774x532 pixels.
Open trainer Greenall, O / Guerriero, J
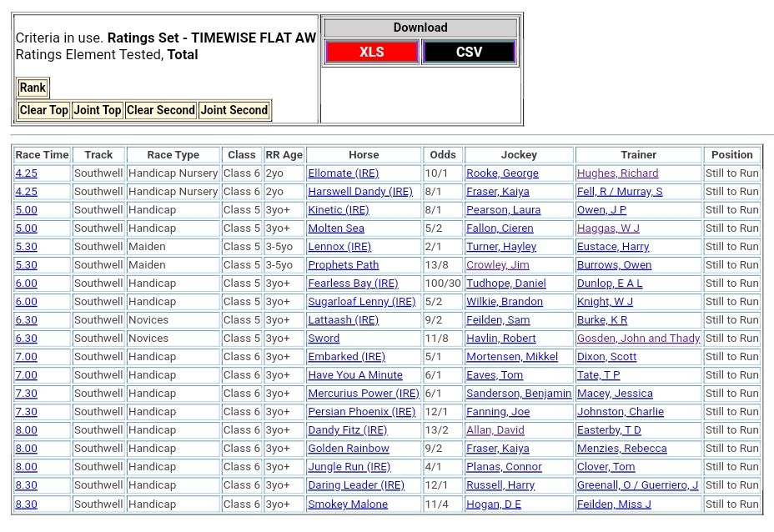[637, 485]
